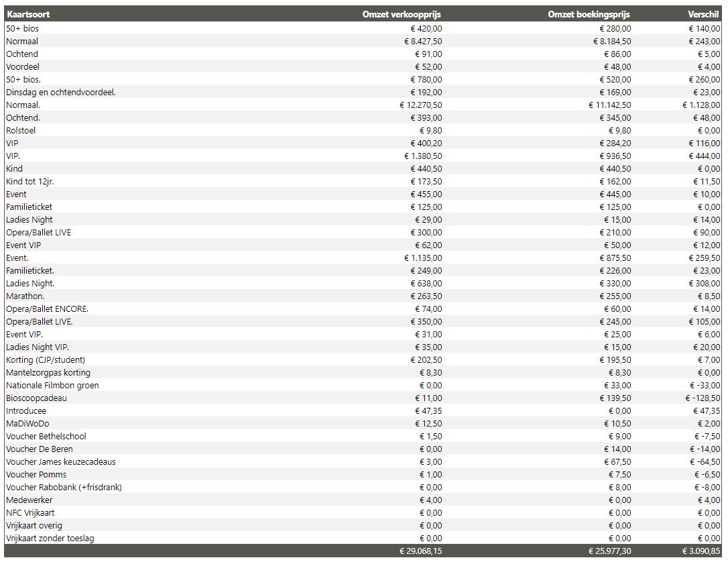Click the value € 780,00 in 50+ bios. row
728x562 pixels.
[426, 79]
